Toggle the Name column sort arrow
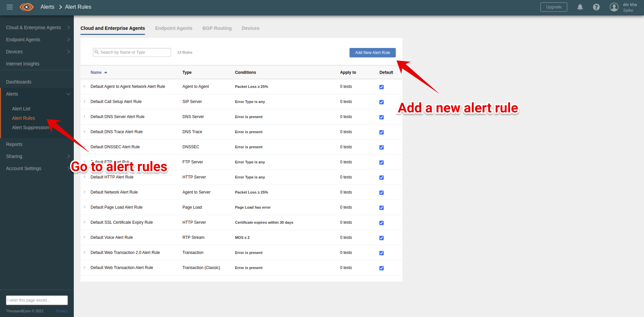 click(106, 72)
